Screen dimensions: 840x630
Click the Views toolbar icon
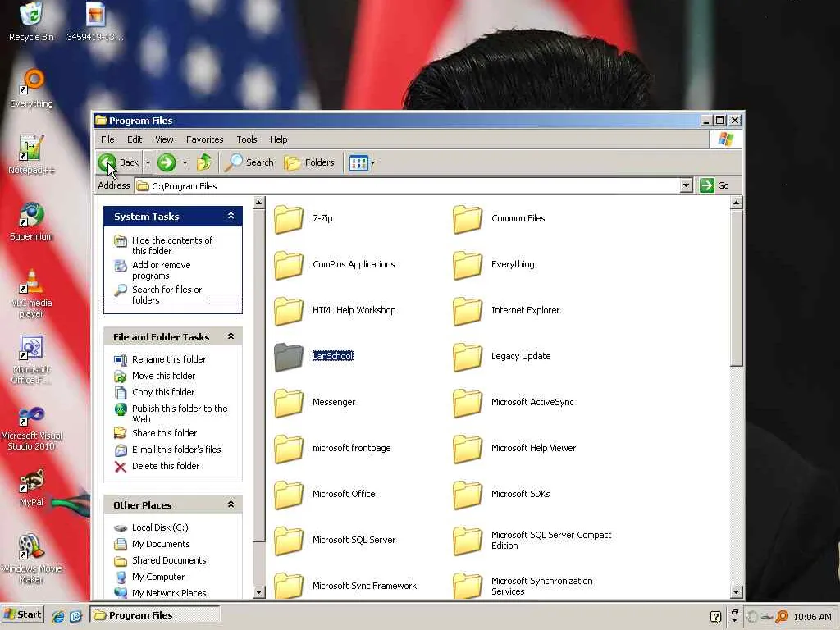(358, 163)
